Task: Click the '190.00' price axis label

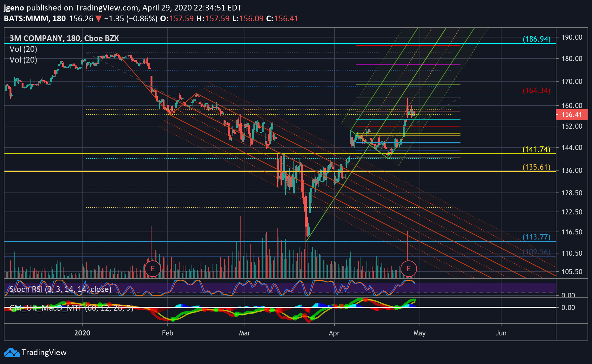Action: pyautogui.click(x=572, y=37)
